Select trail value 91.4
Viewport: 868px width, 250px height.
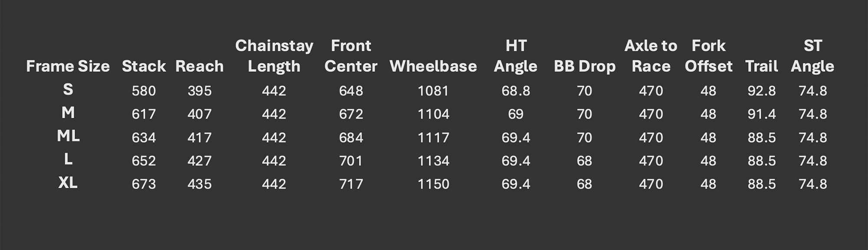[761, 114]
